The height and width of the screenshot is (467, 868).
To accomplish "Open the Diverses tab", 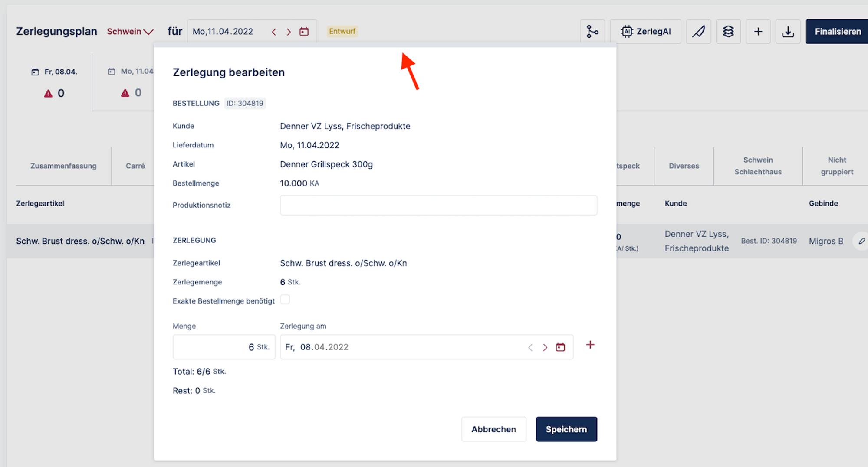I will coord(684,166).
